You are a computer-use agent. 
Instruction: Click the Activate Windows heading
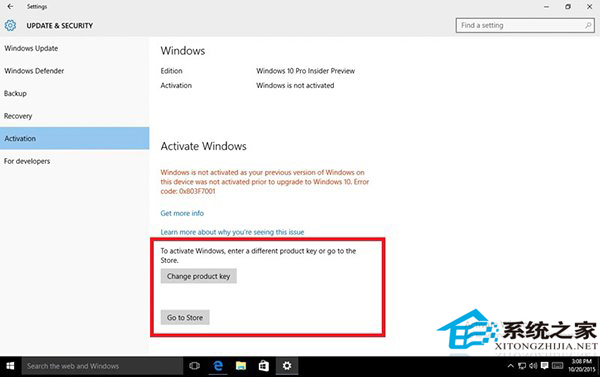(x=204, y=146)
